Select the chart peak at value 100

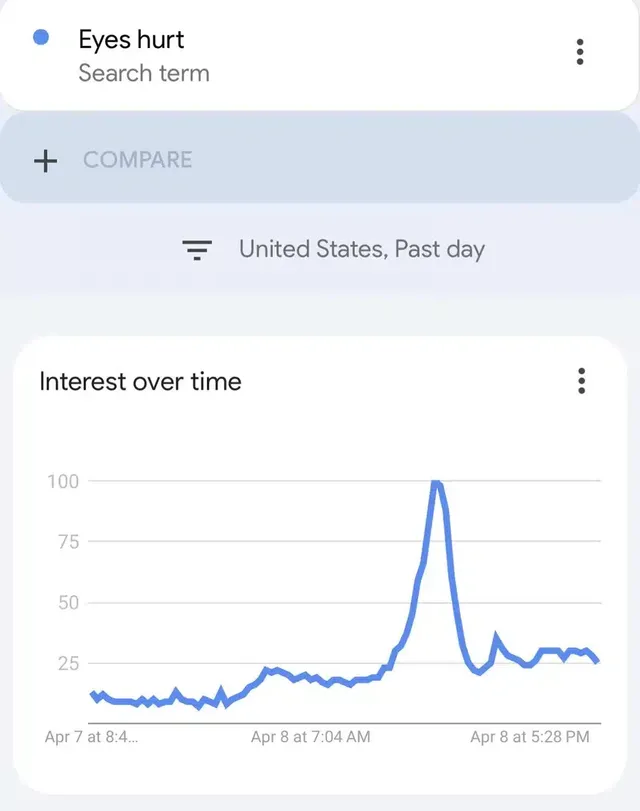[x=436, y=484]
